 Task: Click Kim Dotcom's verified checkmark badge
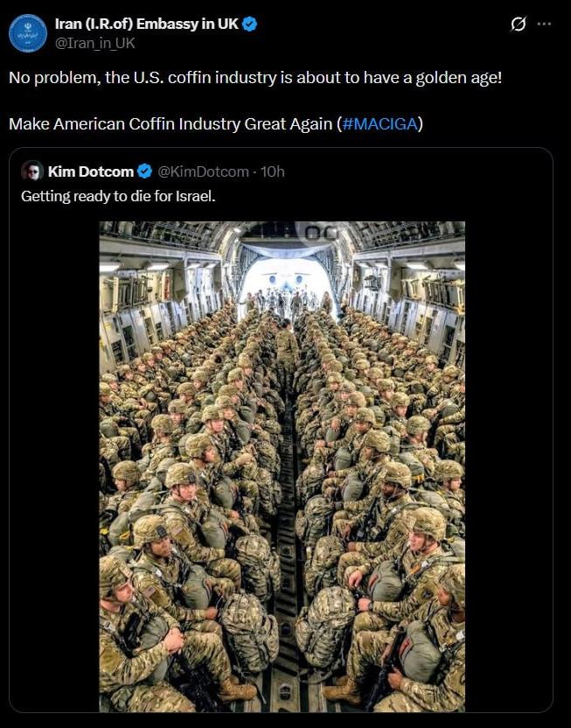144,171
